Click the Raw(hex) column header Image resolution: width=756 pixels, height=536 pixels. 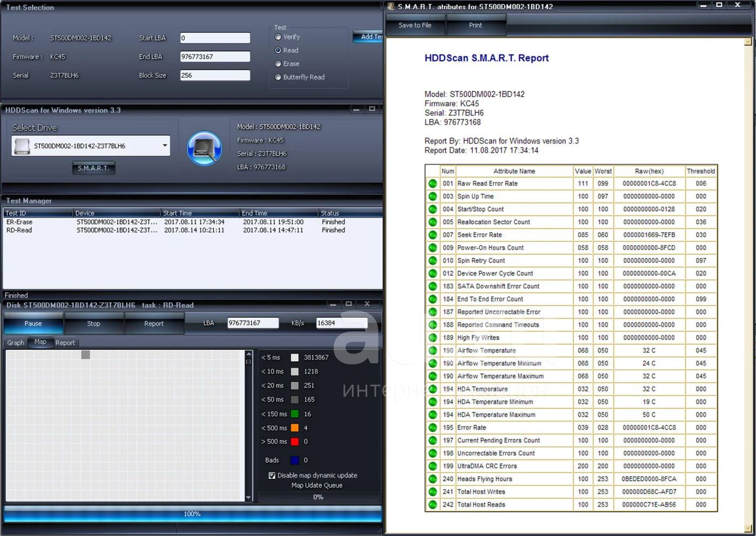pyautogui.click(x=649, y=171)
